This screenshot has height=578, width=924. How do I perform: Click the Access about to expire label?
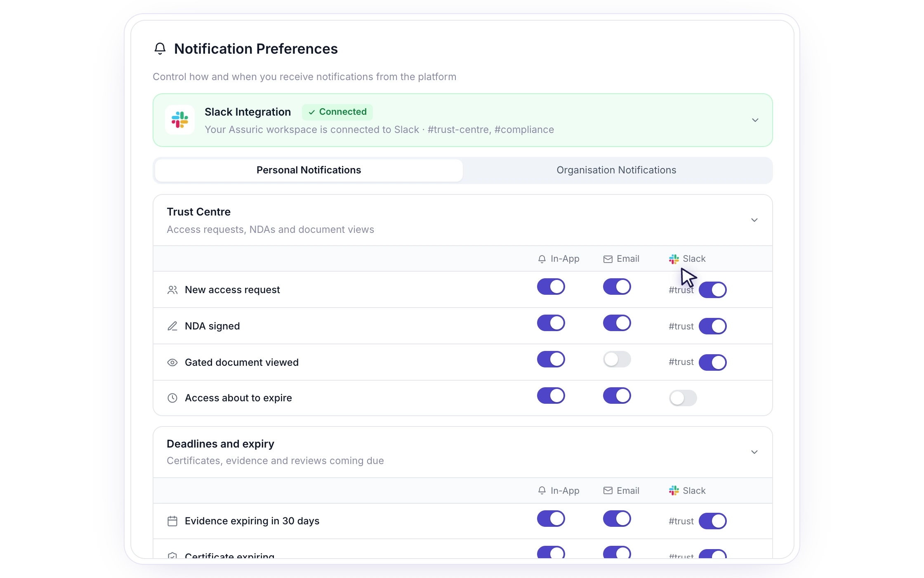(x=238, y=398)
